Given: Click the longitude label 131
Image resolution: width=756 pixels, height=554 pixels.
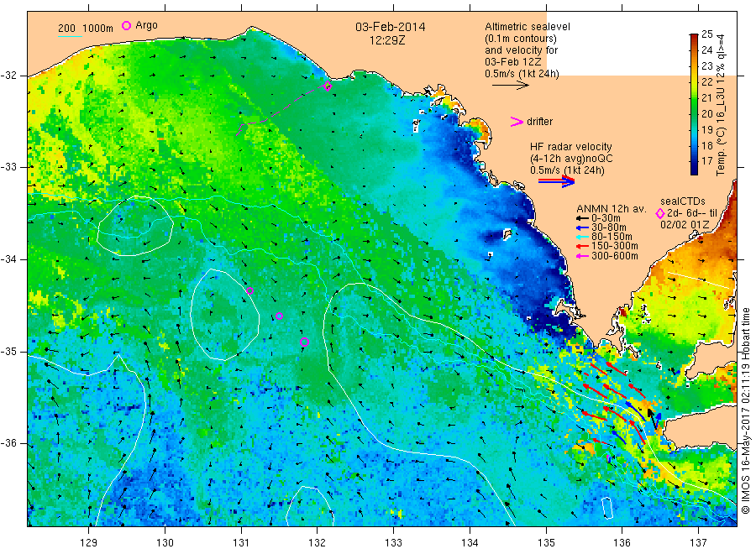Looking at the screenshot, I should (x=241, y=543).
